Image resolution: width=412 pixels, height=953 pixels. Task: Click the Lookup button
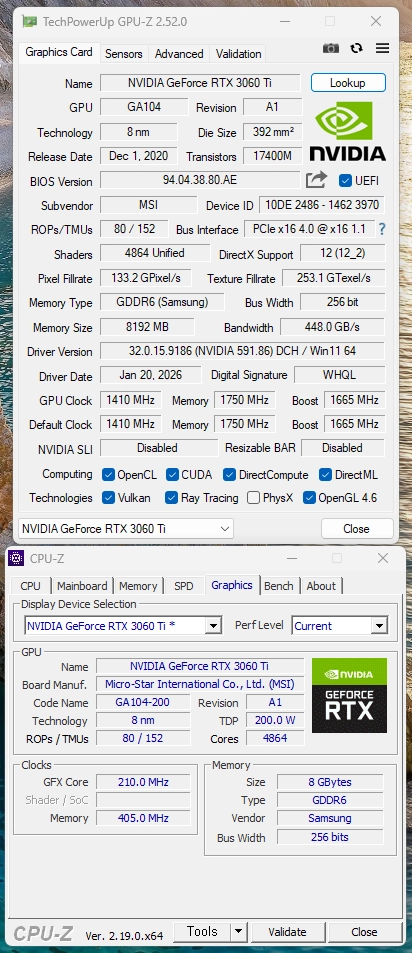(x=348, y=83)
